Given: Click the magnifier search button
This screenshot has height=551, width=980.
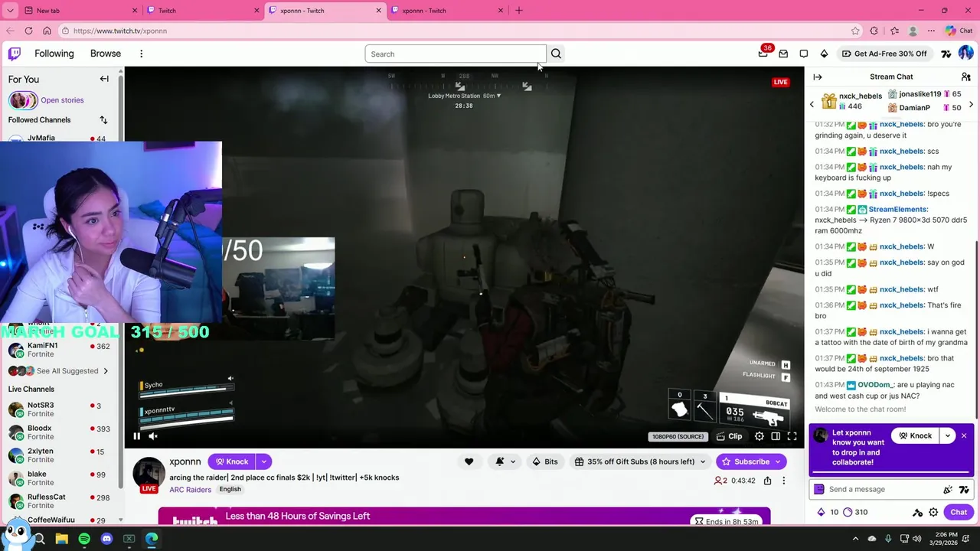Looking at the screenshot, I should (556, 54).
